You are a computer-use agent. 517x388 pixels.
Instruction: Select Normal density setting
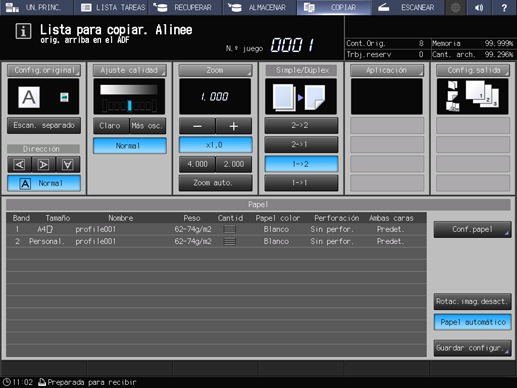[130, 146]
